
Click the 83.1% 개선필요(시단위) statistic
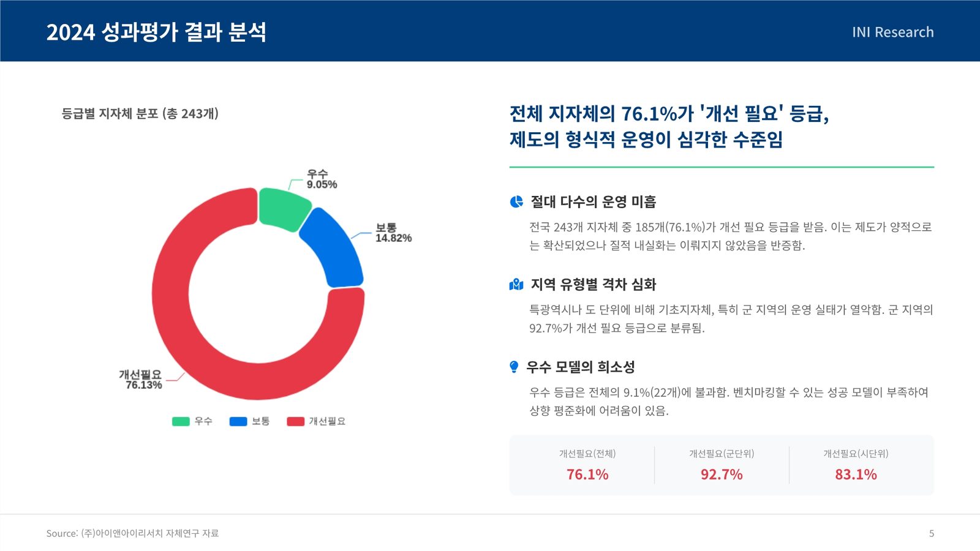(x=856, y=474)
